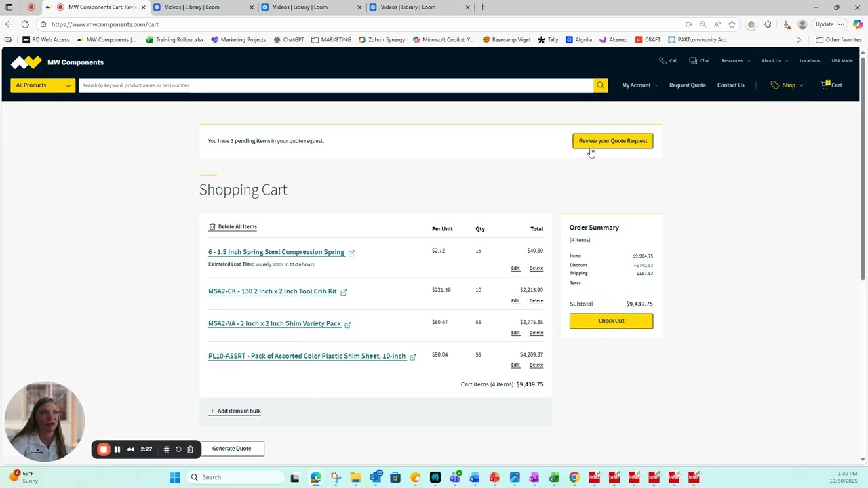Rewind the Loom recording
The image size is (868, 488).
130,449
